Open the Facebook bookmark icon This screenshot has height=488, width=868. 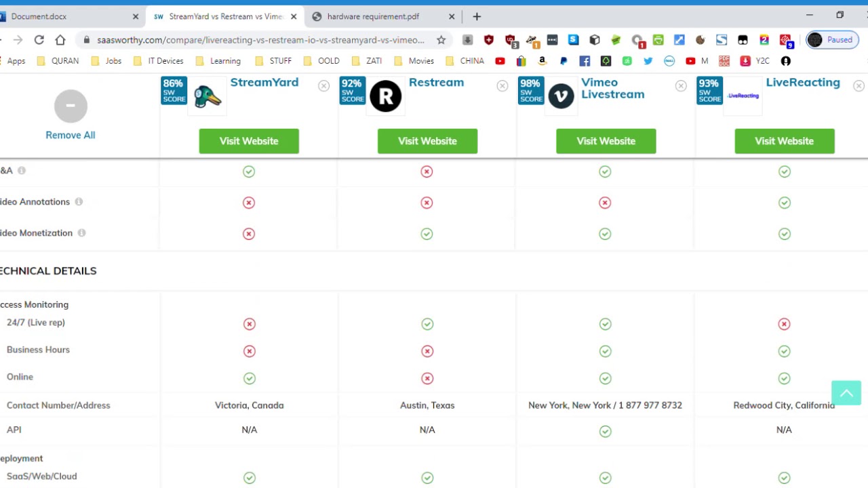[x=585, y=61]
